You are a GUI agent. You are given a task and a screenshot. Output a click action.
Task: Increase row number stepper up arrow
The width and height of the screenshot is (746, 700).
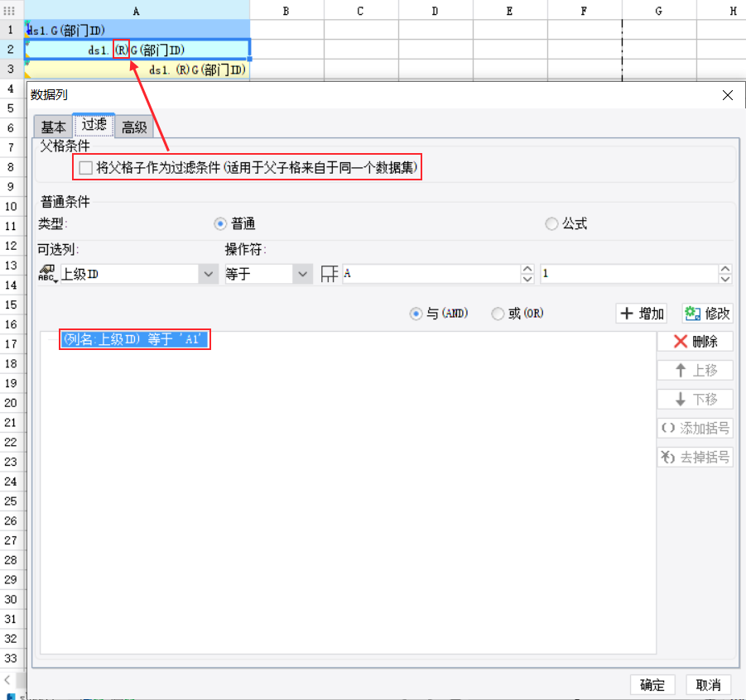[725, 269]
